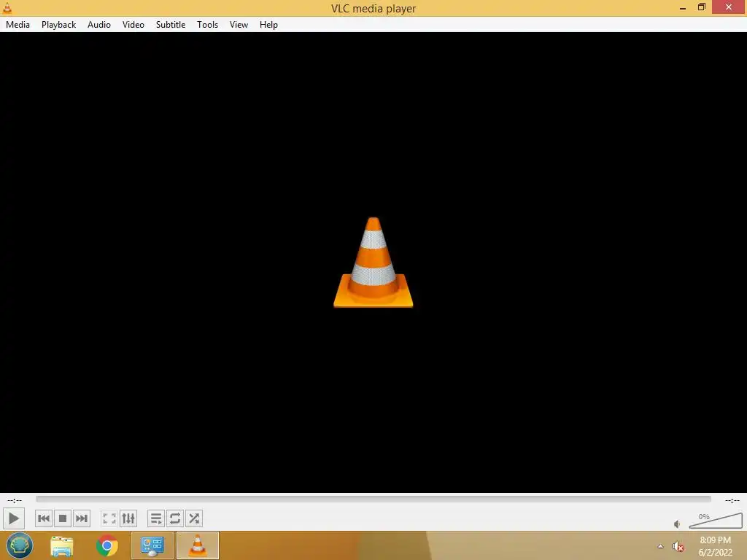Toggle random shuffle playback
747x560 pixels.
pyautogui.click(x=194, y=518)
